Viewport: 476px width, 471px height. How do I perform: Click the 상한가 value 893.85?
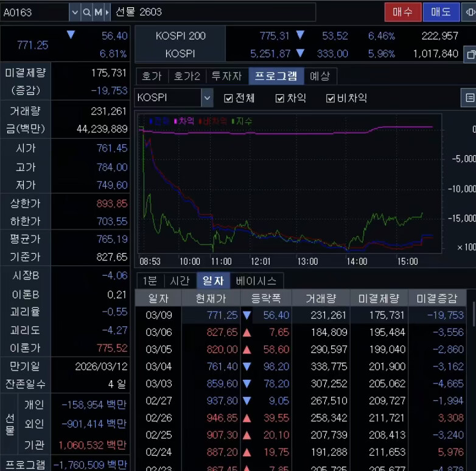[x=112, y=203]
